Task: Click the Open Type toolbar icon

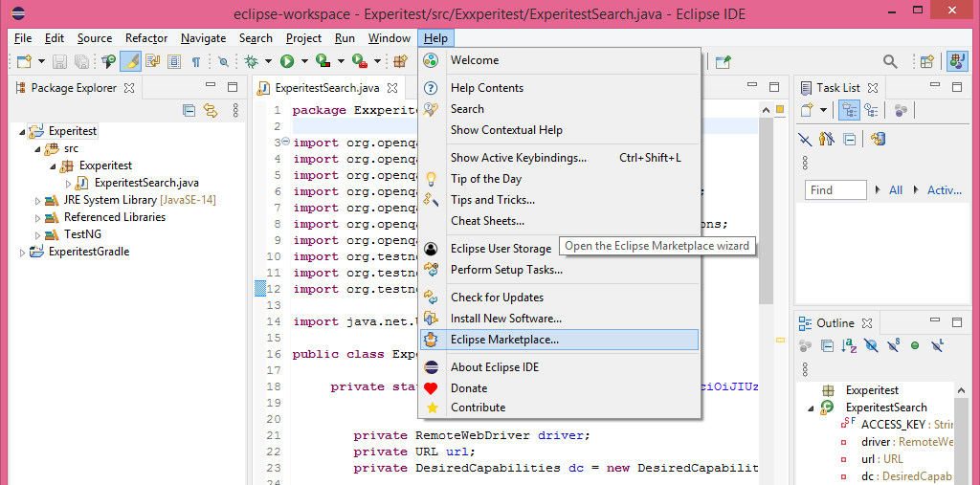Action: click(x=109, y=61)
